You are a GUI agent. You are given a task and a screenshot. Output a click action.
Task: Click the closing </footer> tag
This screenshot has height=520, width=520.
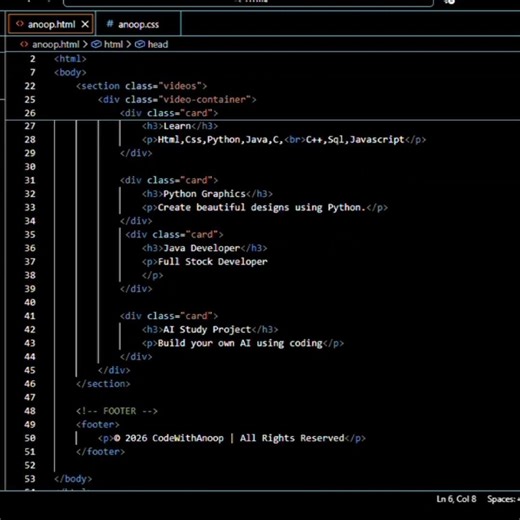tap(100, 452)
